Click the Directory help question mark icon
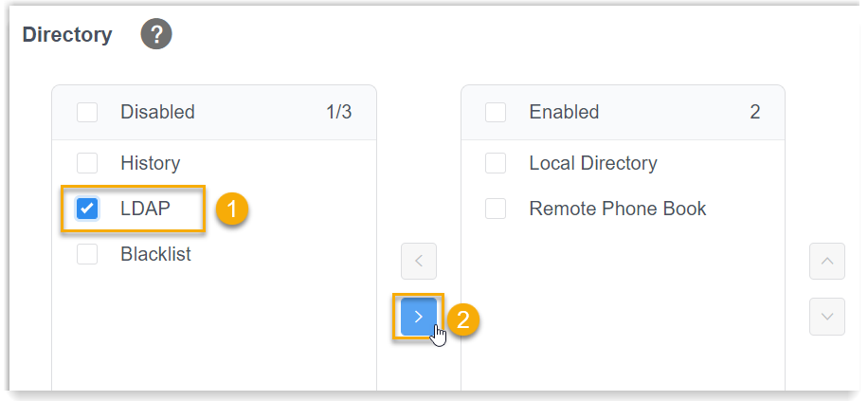The height and width of the screenshot is (401, 868). [x=156, y=35]
